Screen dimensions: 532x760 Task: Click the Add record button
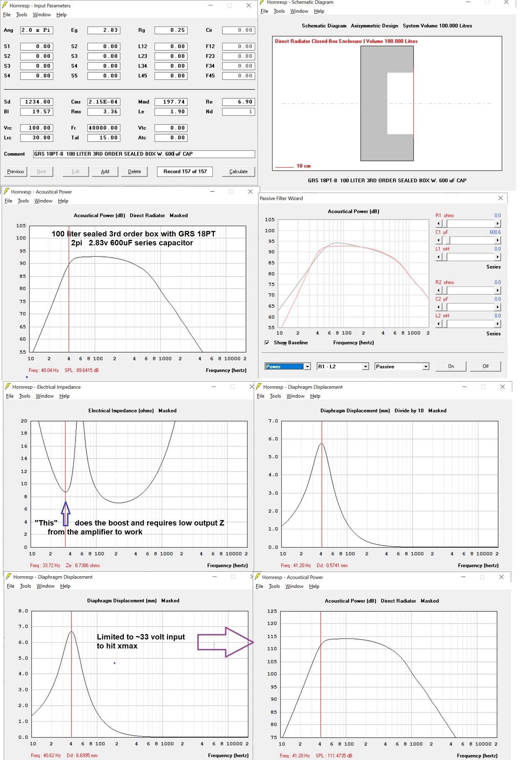(105, 171)
